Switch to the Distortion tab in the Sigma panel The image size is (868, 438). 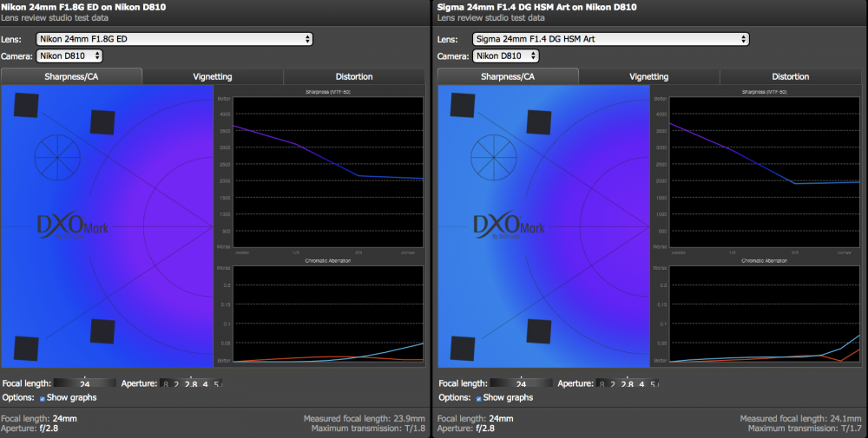[791, 76]
